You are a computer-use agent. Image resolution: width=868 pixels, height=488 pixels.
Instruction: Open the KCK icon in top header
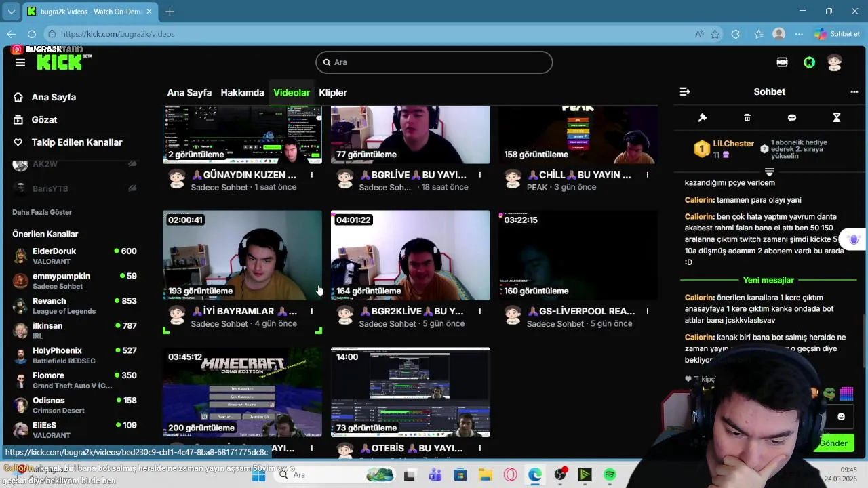pos(782,62)
